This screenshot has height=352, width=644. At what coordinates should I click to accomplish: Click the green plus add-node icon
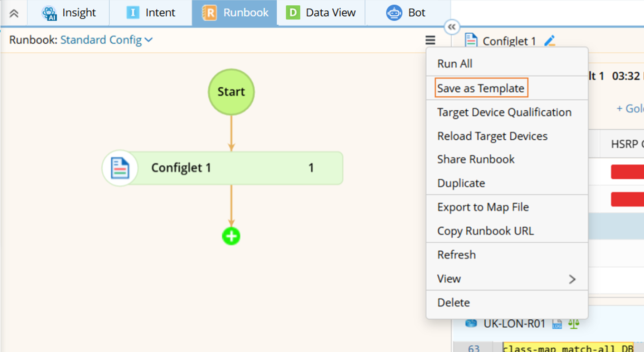tap(231, 236)
